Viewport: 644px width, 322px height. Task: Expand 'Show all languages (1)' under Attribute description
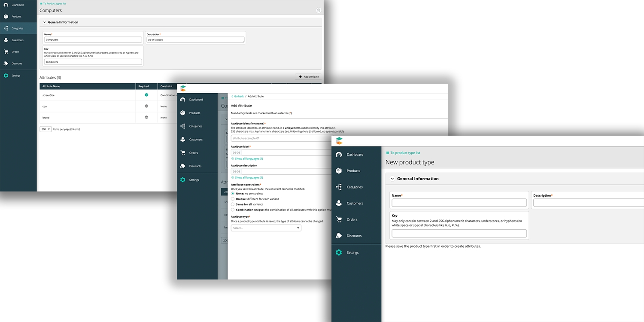coord(247,178)
